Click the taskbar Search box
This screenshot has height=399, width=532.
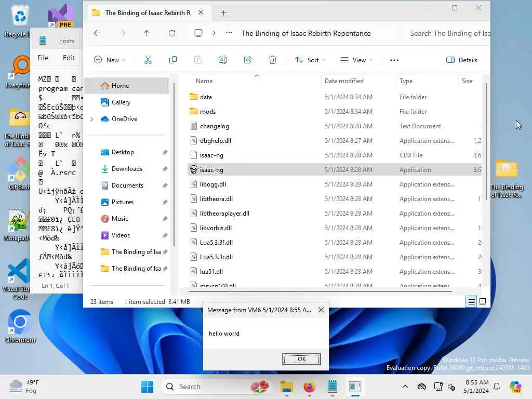coord(217,387)
